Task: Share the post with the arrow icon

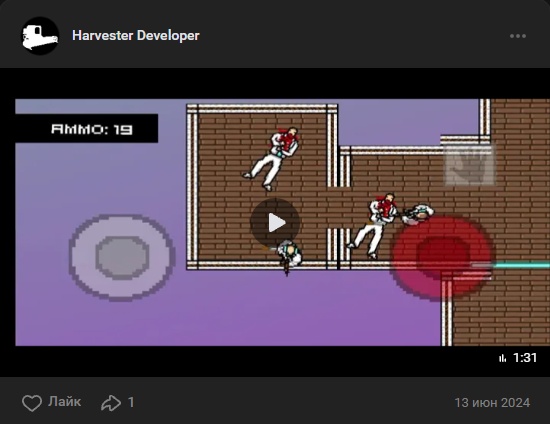Action: (111, 403)
